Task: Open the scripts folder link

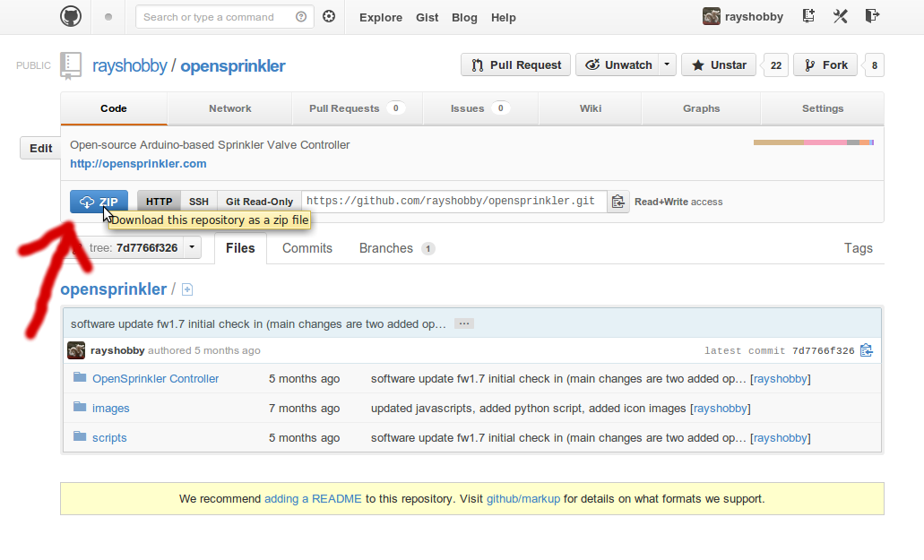Action: click(109, 437)
